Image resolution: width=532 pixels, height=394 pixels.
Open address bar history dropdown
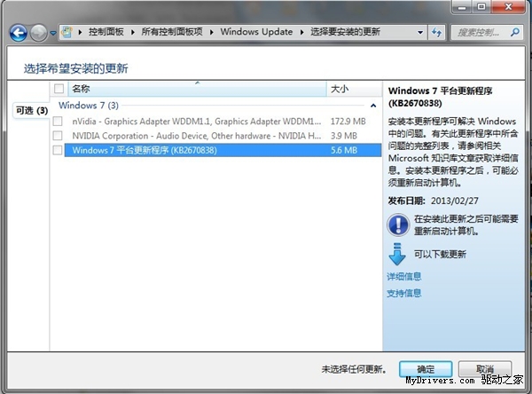(420, 32)
